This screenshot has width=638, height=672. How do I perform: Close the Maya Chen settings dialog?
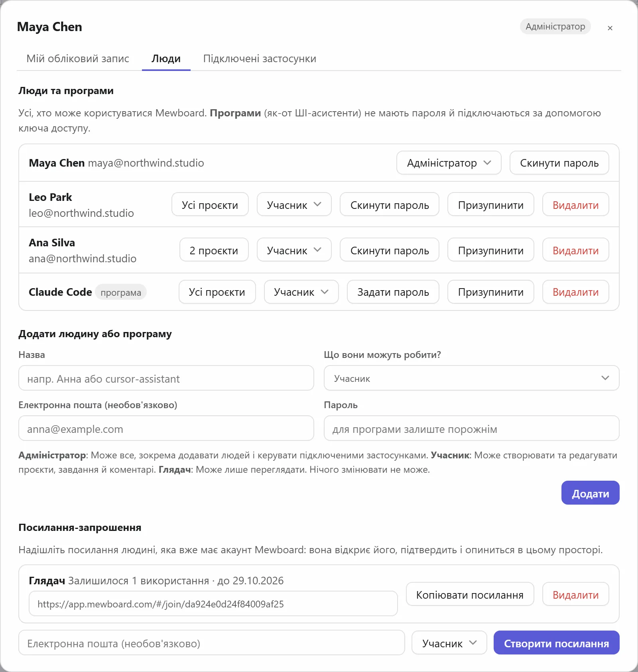click(x=610, y=28)
